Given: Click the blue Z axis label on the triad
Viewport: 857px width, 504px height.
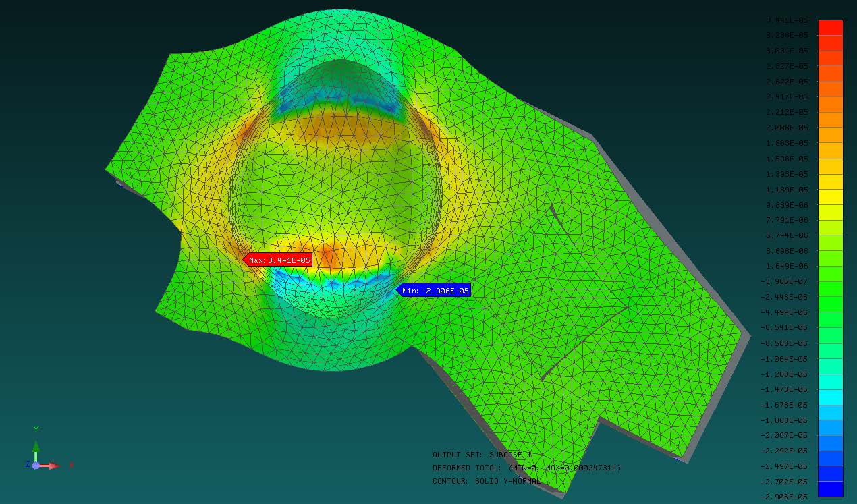Looking at the screenshot, I should [x=27, y=464].
